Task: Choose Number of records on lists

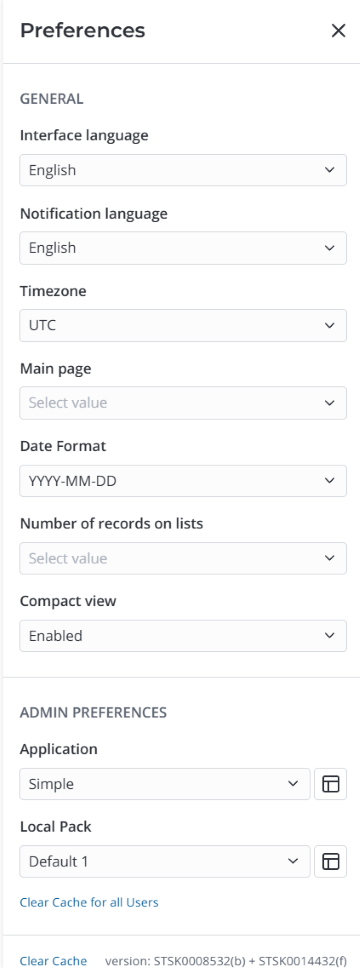Action: coord(183,558)
